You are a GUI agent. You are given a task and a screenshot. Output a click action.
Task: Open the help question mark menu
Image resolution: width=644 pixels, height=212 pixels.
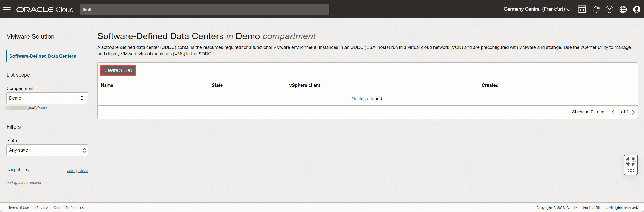[609, 10]
